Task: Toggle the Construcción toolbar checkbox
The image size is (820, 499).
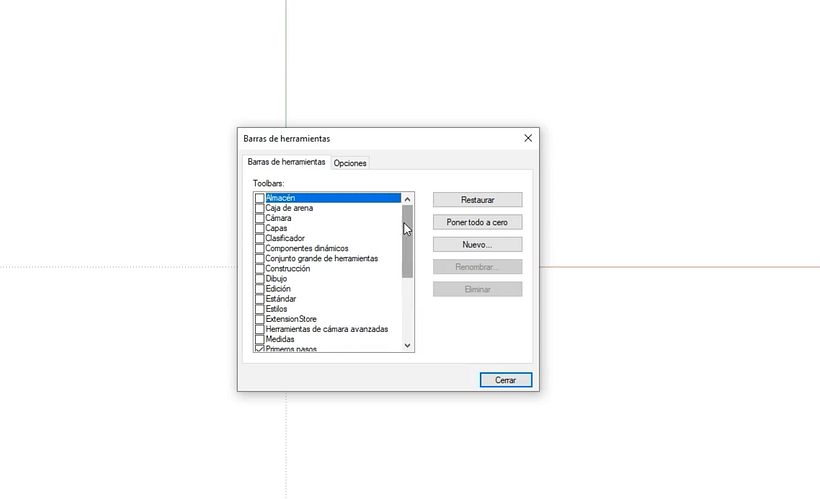Action: (x=259, y=269)
